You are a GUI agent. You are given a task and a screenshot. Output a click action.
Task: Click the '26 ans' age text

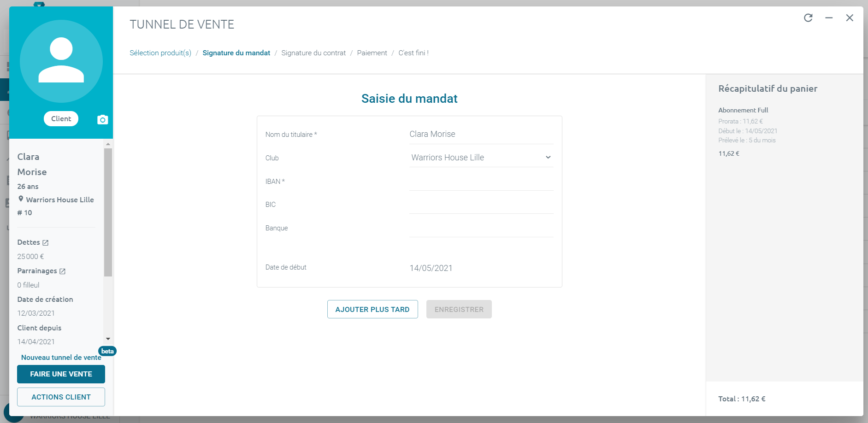coord(28,187)
